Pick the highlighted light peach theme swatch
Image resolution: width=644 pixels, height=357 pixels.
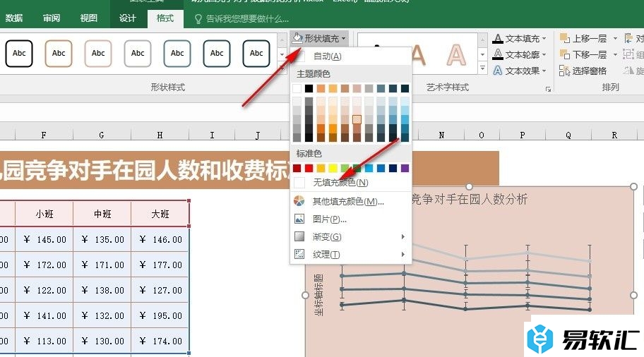pyautogui.click(x=357, y=119)
